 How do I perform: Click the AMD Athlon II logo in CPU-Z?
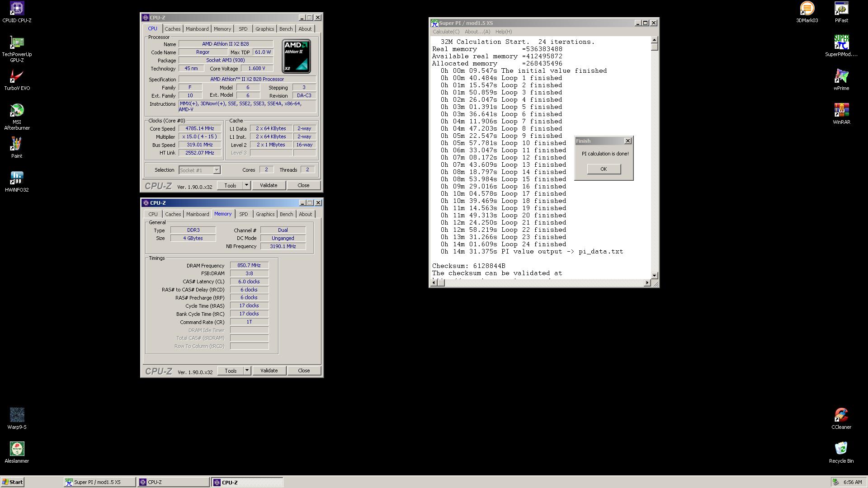tap(296, 56)
